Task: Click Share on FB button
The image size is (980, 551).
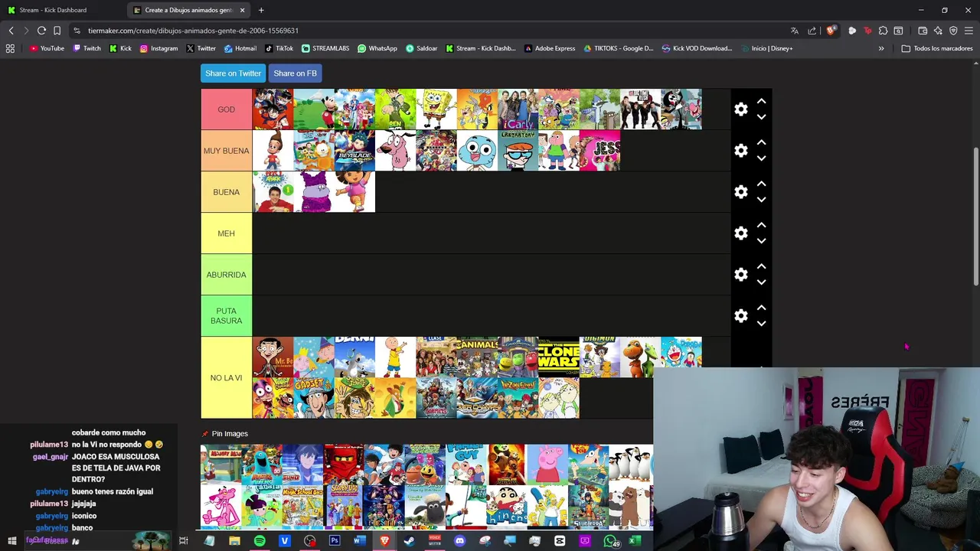Action: [x=295, y=73]
